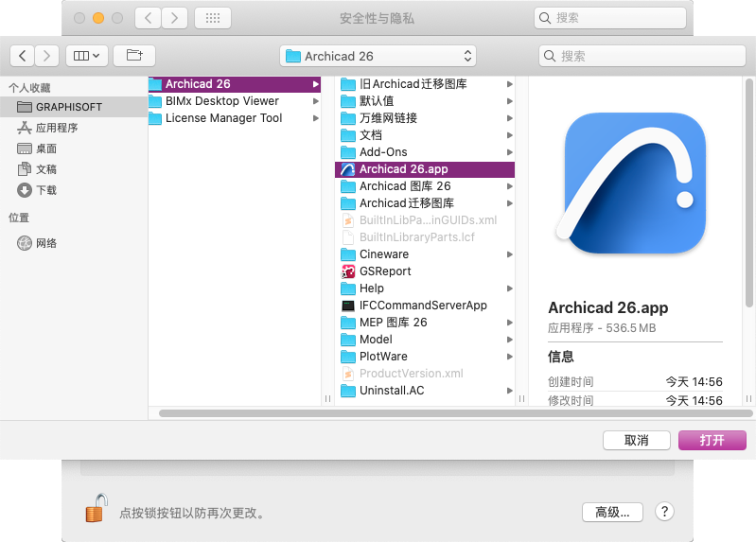Select the License Manager Tool folder

[235, 117]
